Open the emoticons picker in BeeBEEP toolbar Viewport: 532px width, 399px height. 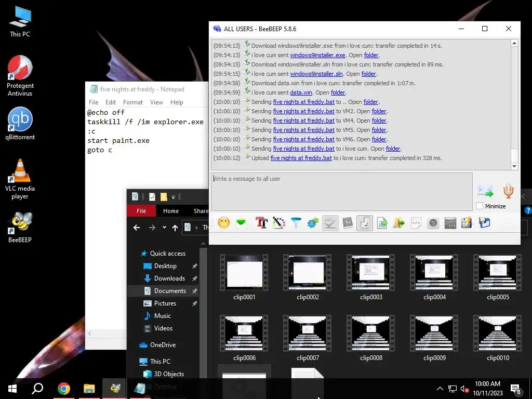click(223, 223)
